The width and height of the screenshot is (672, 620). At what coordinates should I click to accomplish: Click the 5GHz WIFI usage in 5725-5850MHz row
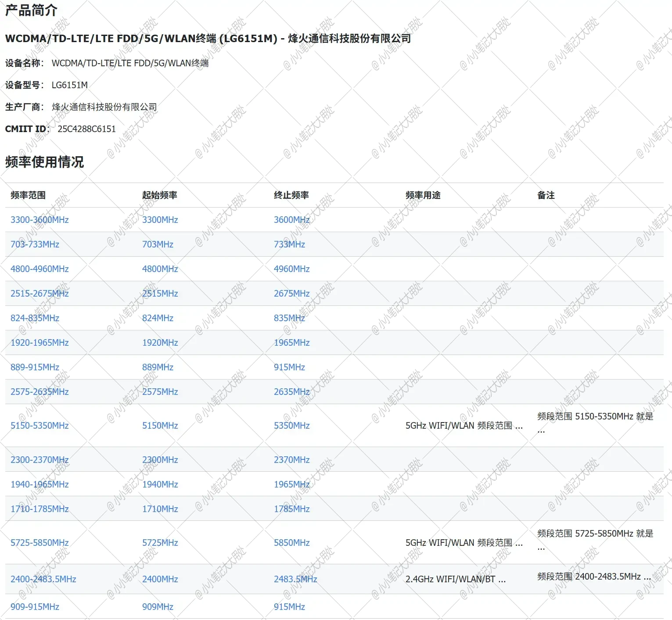(x=464, y=543)
